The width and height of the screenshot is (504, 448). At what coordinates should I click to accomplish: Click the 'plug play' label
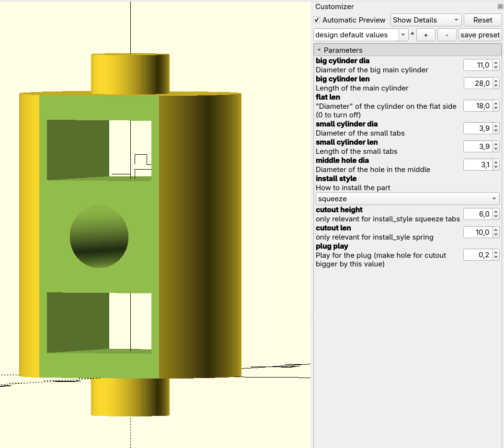(x=332, y=246)
